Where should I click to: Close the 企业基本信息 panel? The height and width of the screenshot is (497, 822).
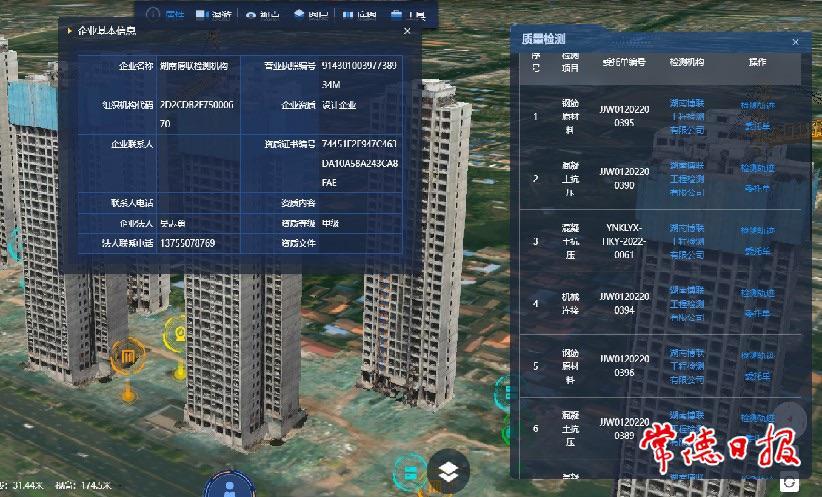407,31
